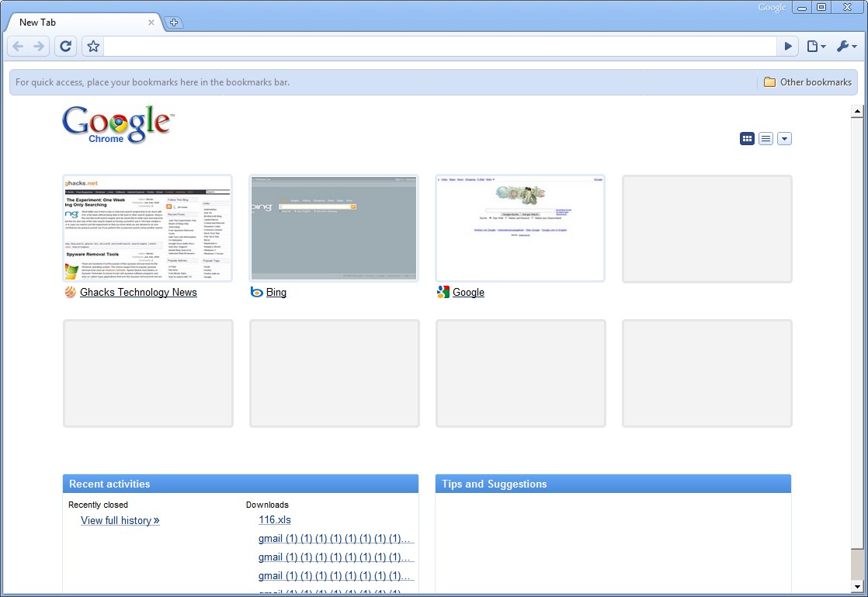Click the Downloads label
Screen dimensions: 868x597
point(267,505)
